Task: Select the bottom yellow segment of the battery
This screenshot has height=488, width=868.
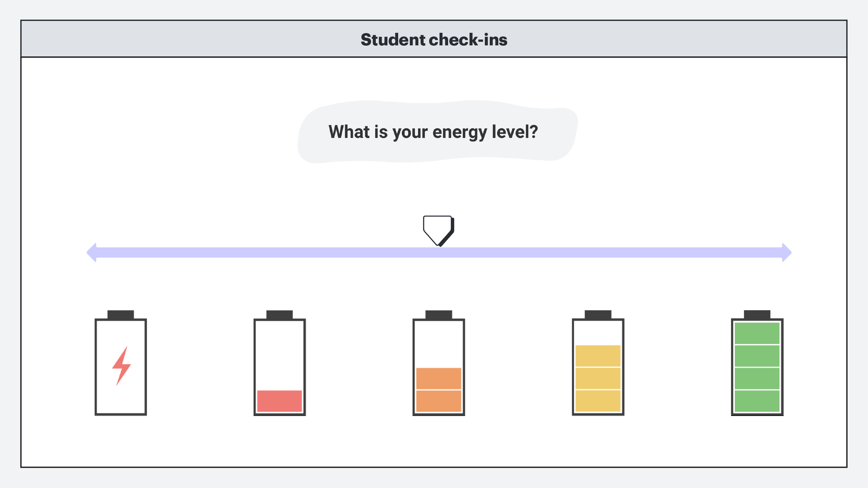Action: tap(598, 401)
